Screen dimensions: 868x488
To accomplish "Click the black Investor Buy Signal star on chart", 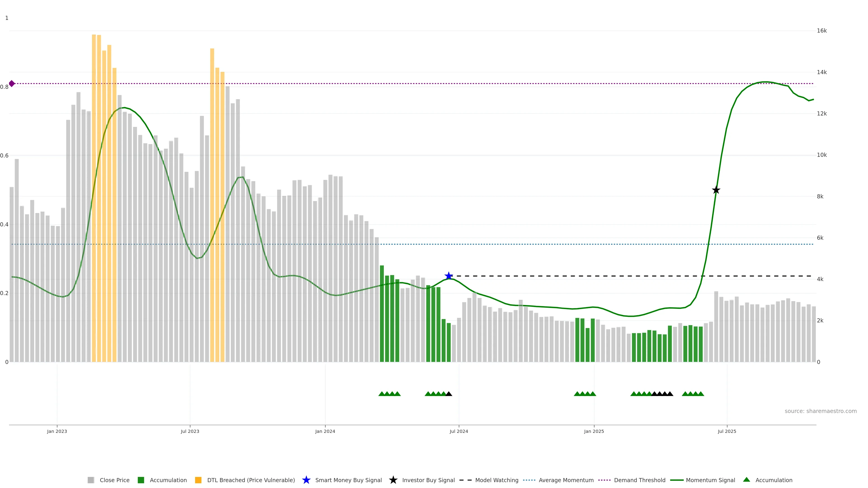I will tap(716, 190).
